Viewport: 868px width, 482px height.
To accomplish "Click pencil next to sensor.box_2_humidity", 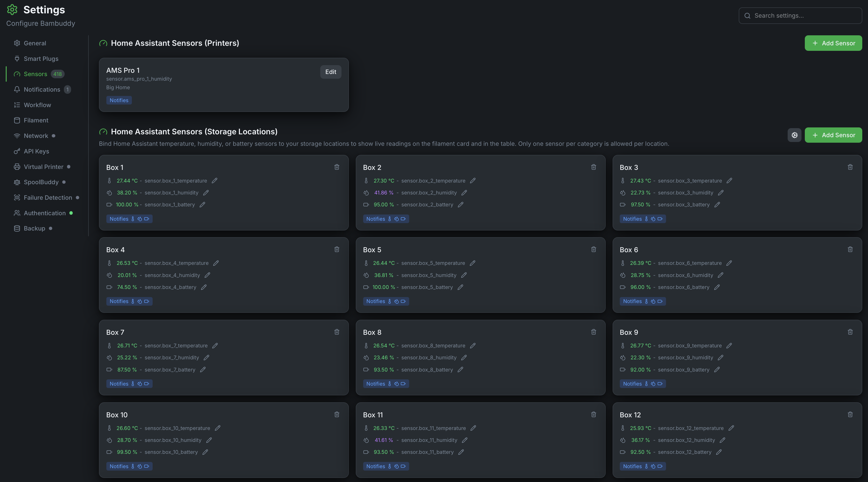I will [x=464, y=193].
